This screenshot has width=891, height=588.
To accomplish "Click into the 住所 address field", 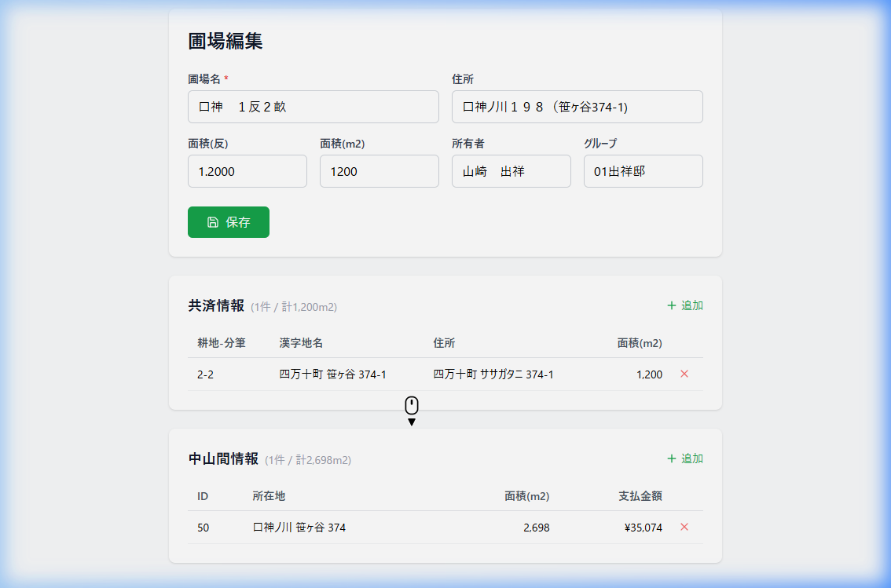I will (577, 107).
